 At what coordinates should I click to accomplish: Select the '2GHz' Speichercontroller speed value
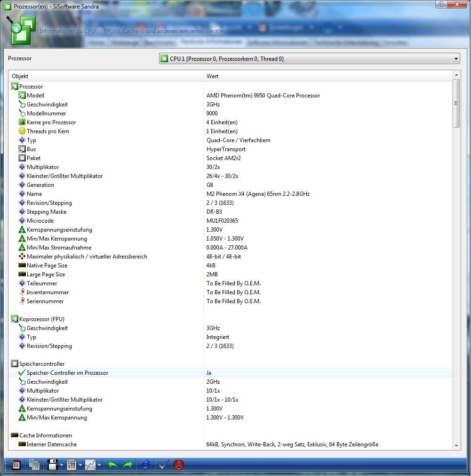click(213, 381)
